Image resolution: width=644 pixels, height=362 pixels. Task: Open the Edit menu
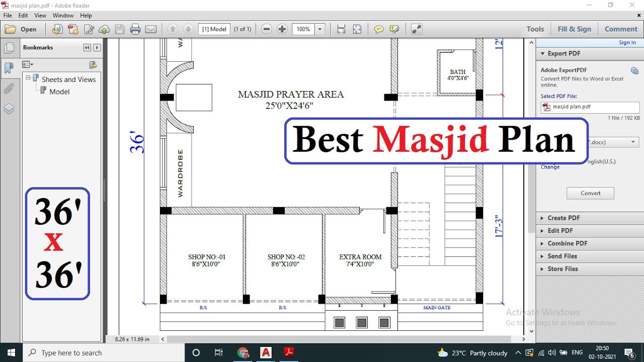[x=23, y=16]
